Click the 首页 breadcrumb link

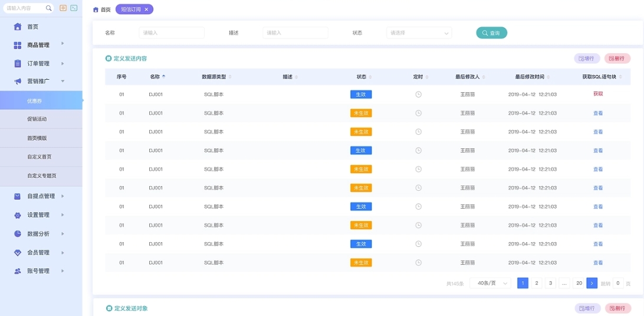click(x=106, y=9)
